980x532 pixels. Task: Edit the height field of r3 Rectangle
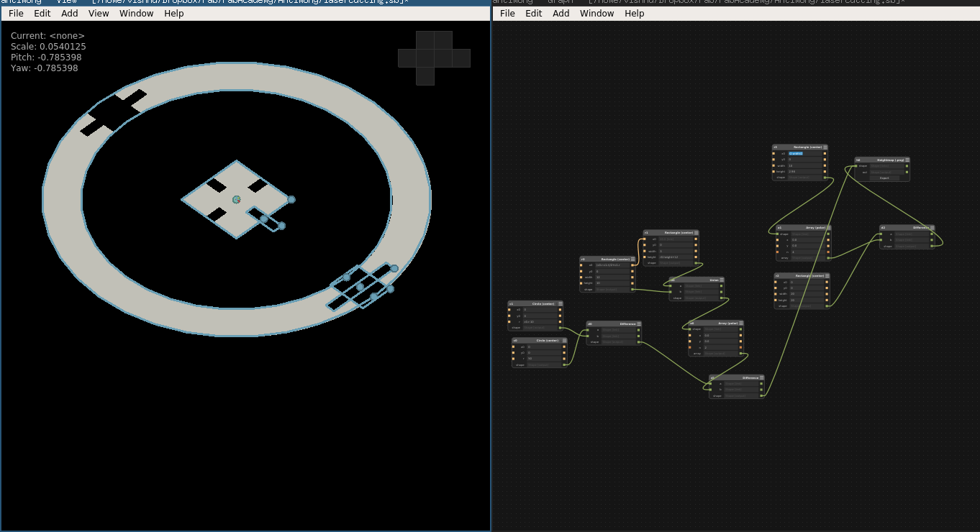click(804, 172)
